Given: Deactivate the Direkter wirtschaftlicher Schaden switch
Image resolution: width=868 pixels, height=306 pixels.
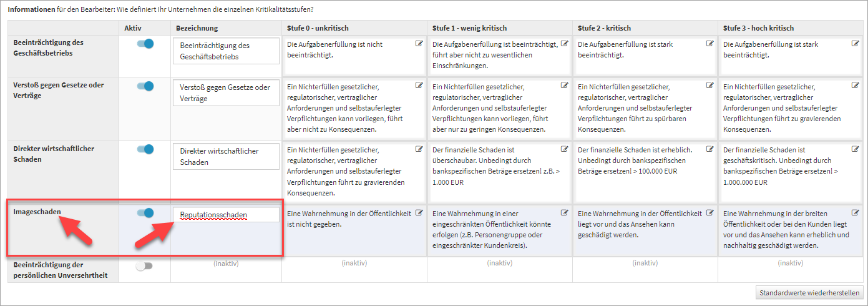Looking at the screenshot, I should click(145, 149).
